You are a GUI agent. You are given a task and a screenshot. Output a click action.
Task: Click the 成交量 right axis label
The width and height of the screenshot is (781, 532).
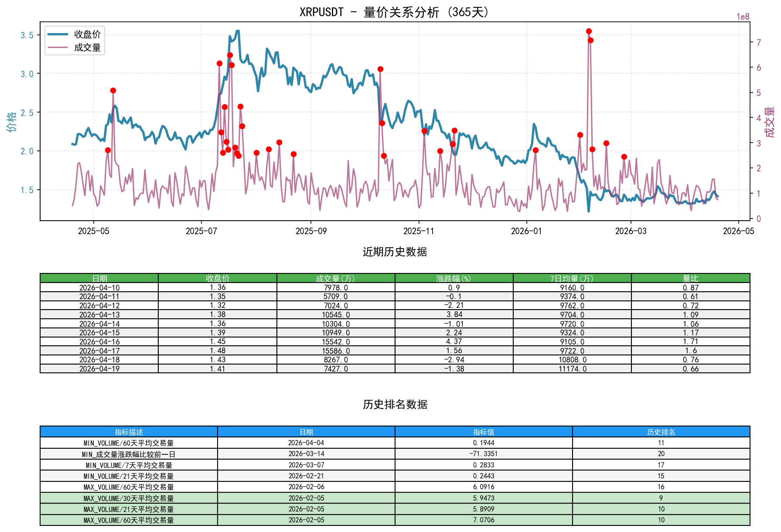click(x=770, y=122)
